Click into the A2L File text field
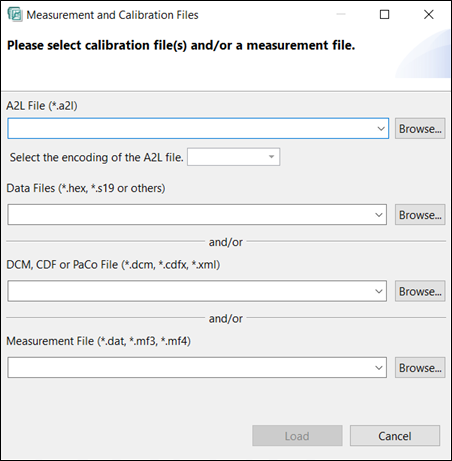 click(191, 128)
